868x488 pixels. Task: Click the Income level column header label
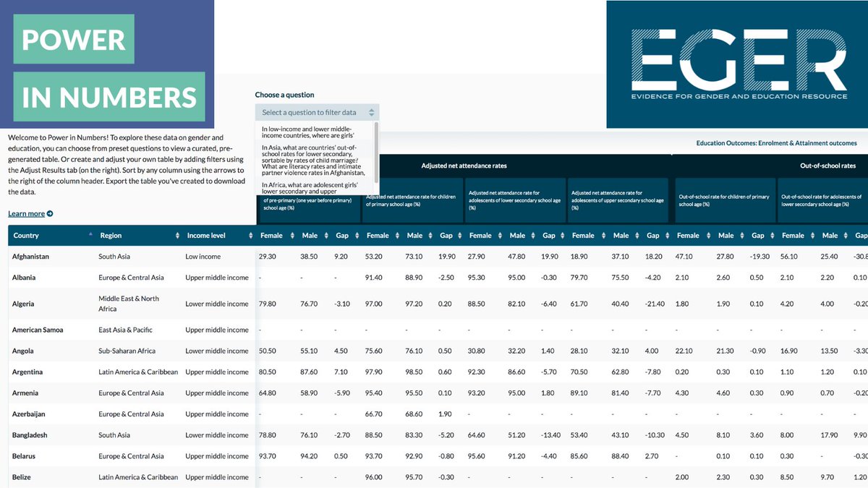click(206, 236)
